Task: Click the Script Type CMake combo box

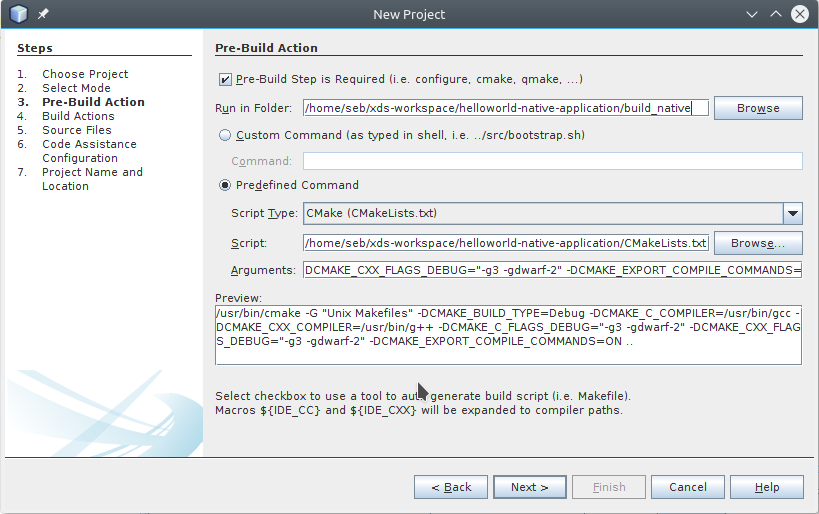Action: [541, 213]
